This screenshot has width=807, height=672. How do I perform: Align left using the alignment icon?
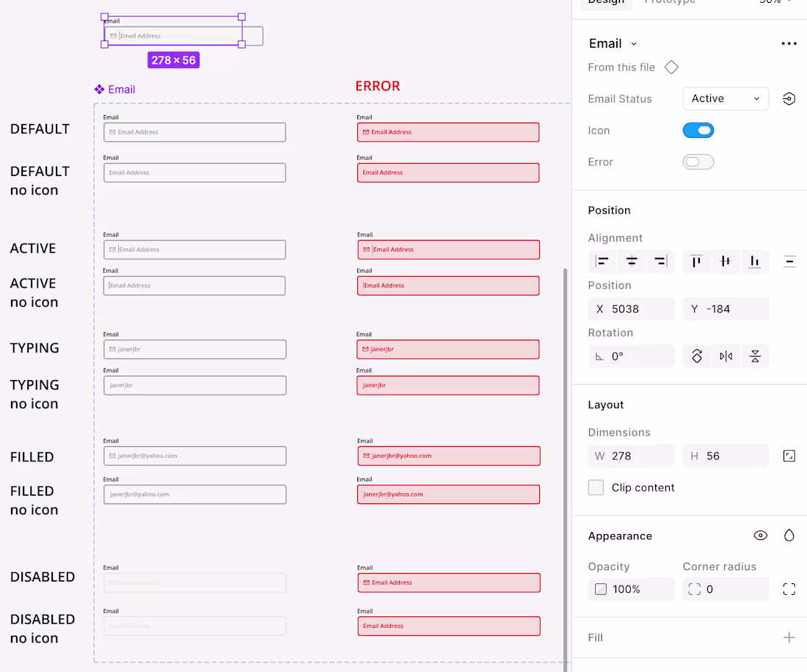pos(602,261)
